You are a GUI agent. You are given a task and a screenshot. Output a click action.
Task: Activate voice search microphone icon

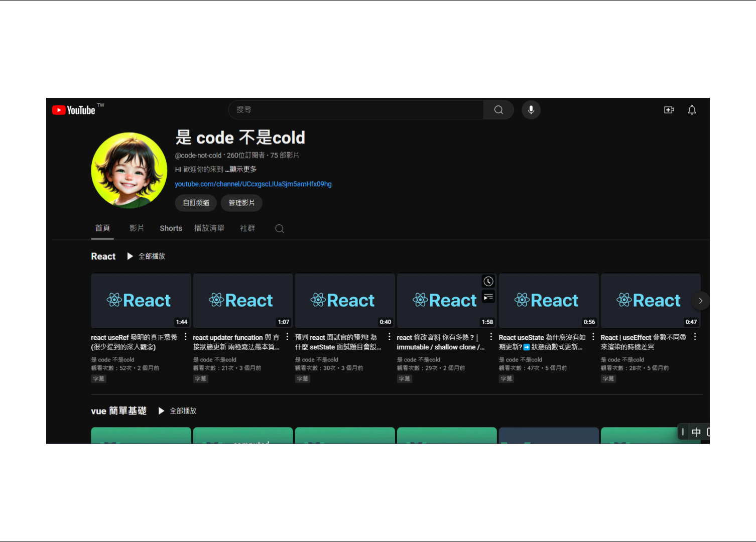(x=531, y=110)
